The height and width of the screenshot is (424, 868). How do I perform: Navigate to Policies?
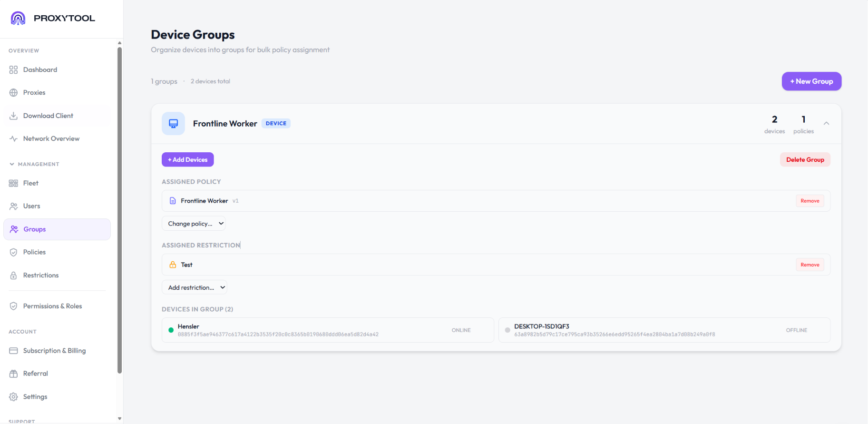coord(57,252)
